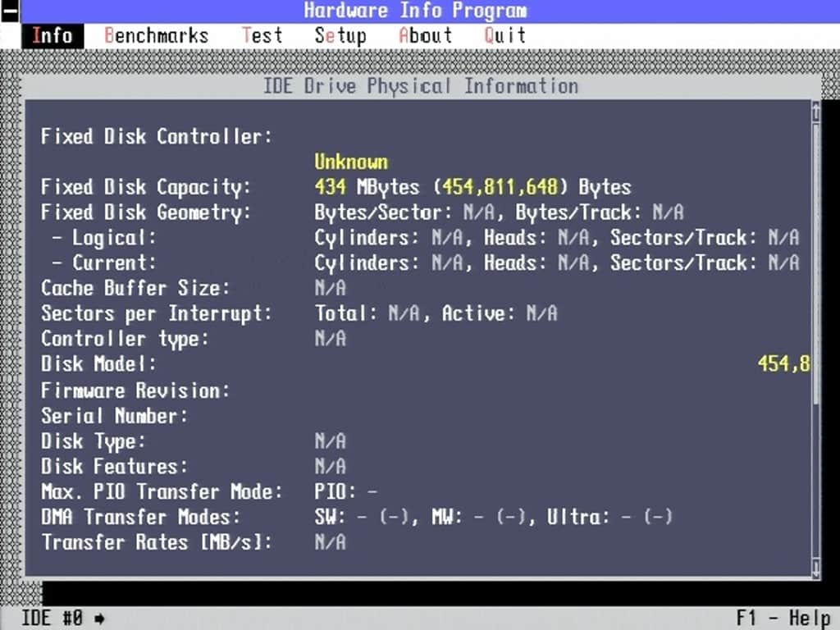Click the Fixed Disk Capacity label
This screenshot has height=630, width=840.
[146, 188]
